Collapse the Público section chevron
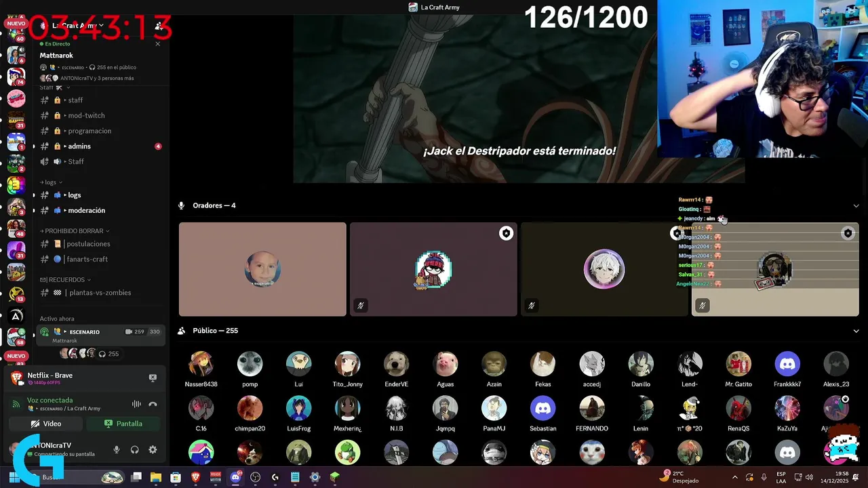The width and height of the screenshot is (868, 488). (856, 331)
